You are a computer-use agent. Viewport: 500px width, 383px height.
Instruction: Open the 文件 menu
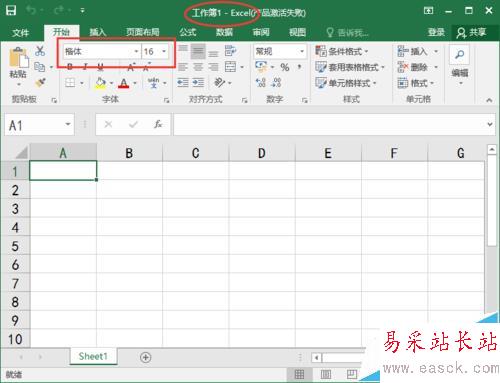[20, 33]
